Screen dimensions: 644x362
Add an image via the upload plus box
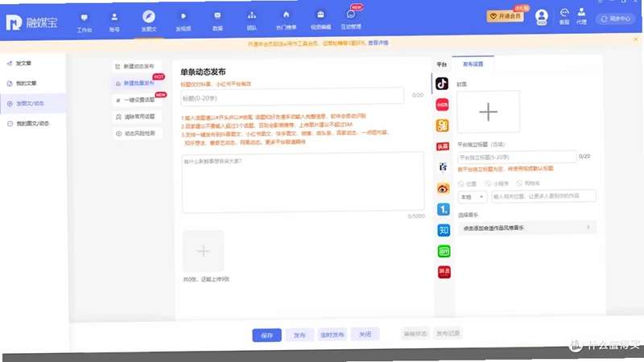pos(204,251)
